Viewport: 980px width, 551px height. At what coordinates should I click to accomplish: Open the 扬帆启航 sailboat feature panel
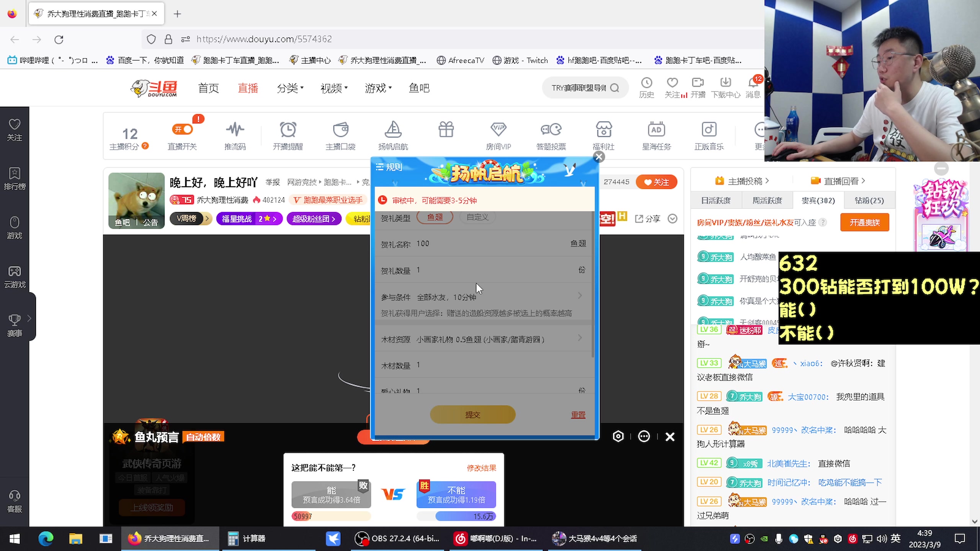tap(393, 135)
